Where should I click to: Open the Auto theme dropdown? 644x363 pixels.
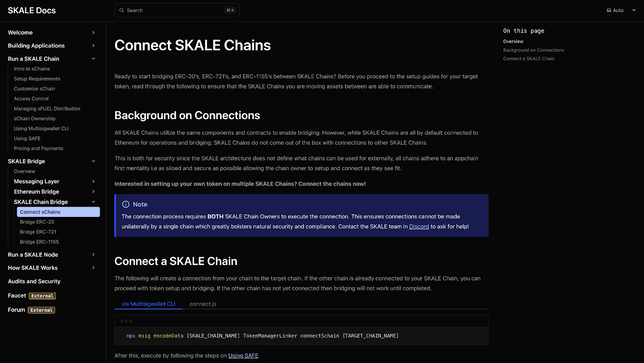634,10
